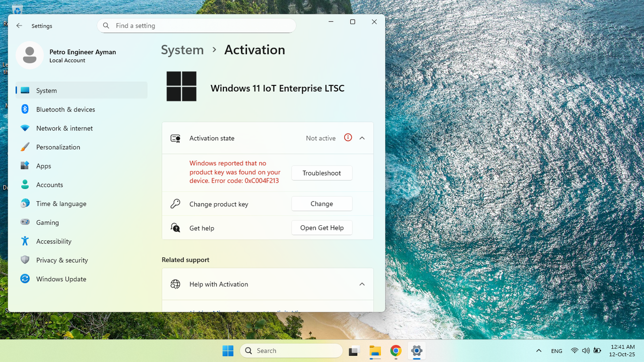Click the Time & language globe icon
Viewport: 644px width, 362px height.
[25, 204]
